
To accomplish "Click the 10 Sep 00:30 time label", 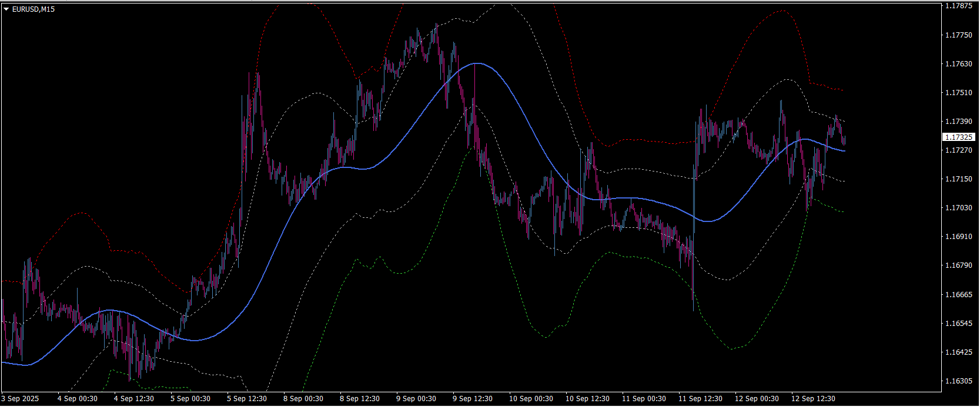I will 531,399.
